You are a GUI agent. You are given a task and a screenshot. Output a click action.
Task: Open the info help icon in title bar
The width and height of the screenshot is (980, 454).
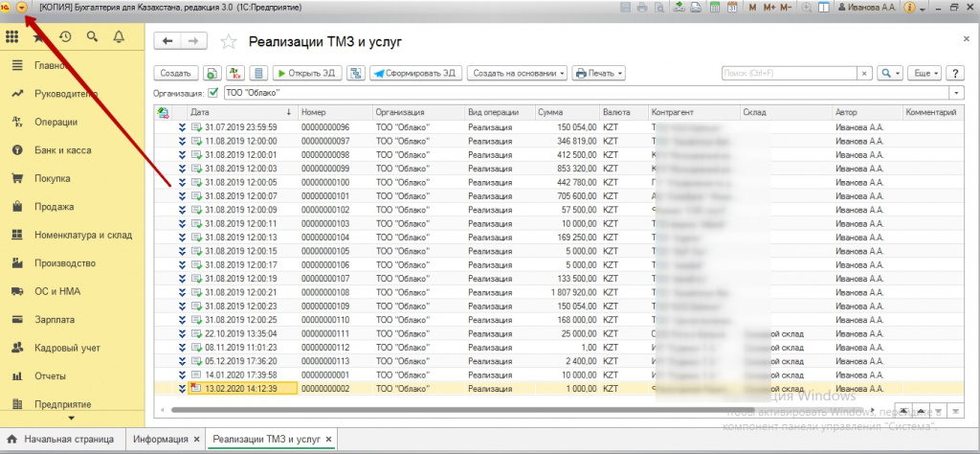click(909, 8)
